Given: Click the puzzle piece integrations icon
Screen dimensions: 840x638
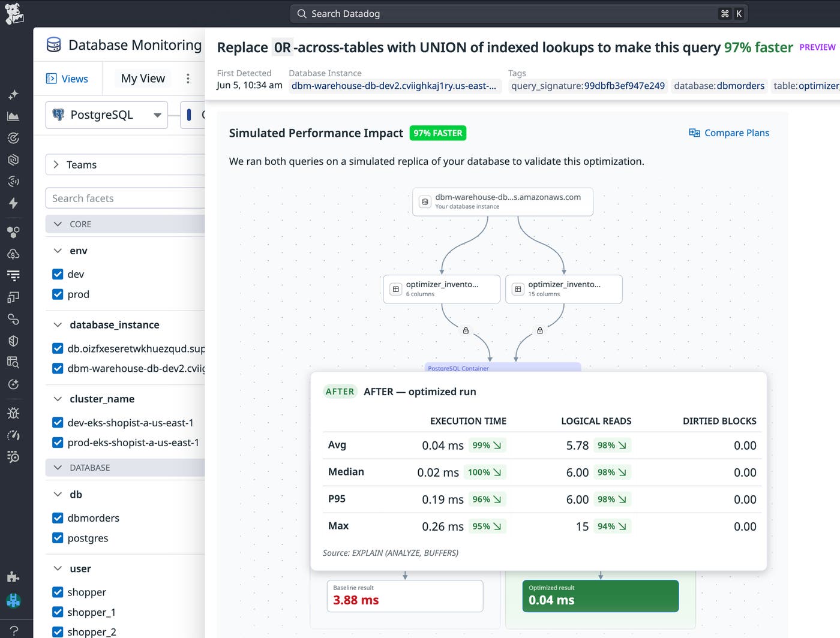Looking at the screenshot, I should (13, 577).
